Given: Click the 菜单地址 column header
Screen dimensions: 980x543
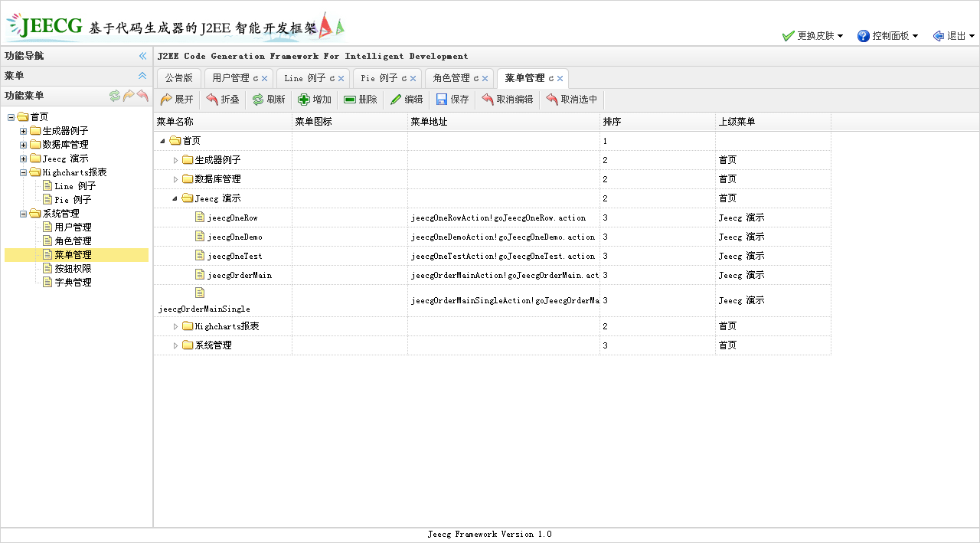Looking at the screenshot, I should point(504,122).
